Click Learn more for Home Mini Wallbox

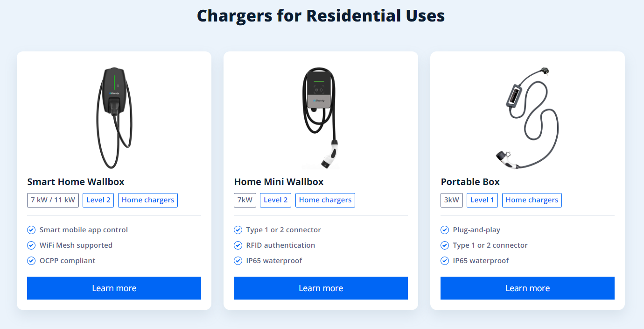(321, 288)
